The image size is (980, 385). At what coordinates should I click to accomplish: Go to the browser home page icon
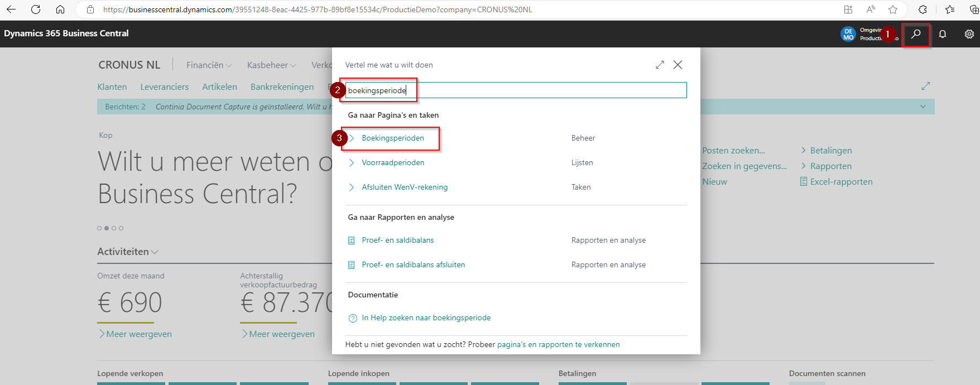pyautogui.click(x=60, y=9)
